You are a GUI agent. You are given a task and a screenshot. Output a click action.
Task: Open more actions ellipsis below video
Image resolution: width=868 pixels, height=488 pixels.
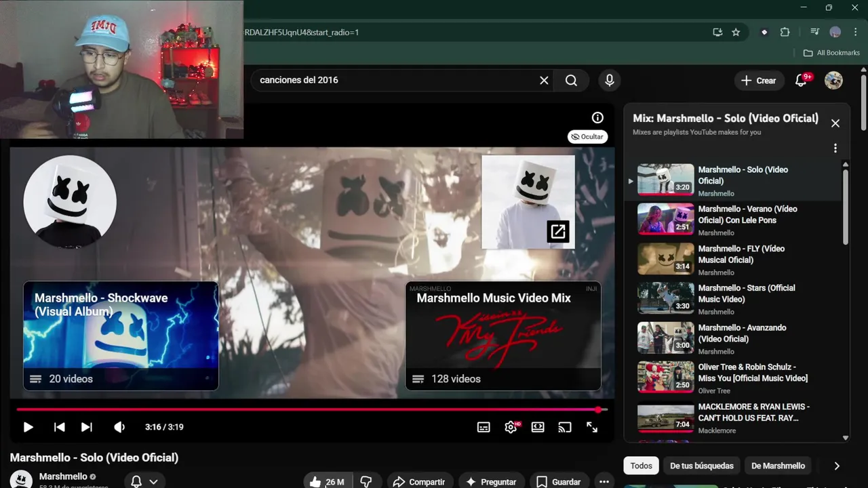click(604, 482)
